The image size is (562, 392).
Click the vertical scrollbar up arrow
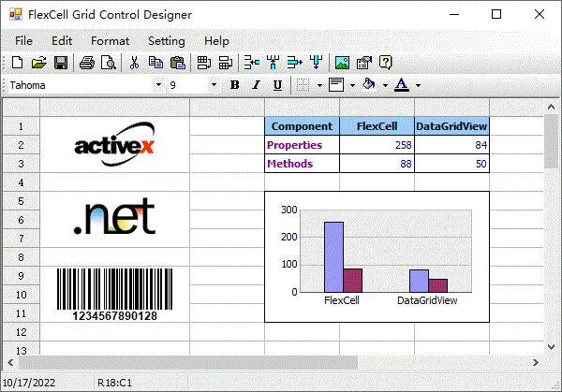click(x=551, y=107)
